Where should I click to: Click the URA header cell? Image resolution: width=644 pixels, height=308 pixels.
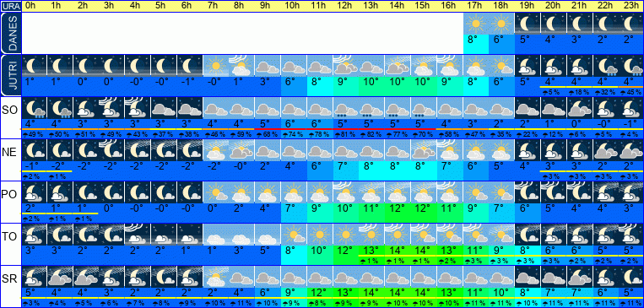tap(11, 6)
